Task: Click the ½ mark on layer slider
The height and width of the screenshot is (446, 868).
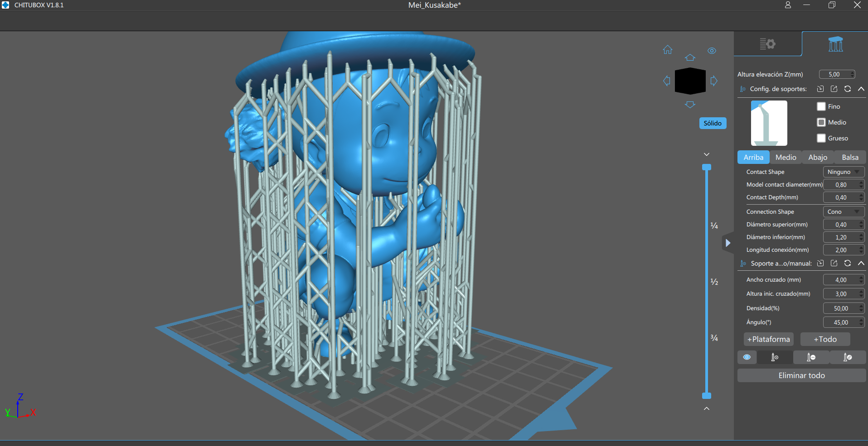Action: click(x=714, y=282)
